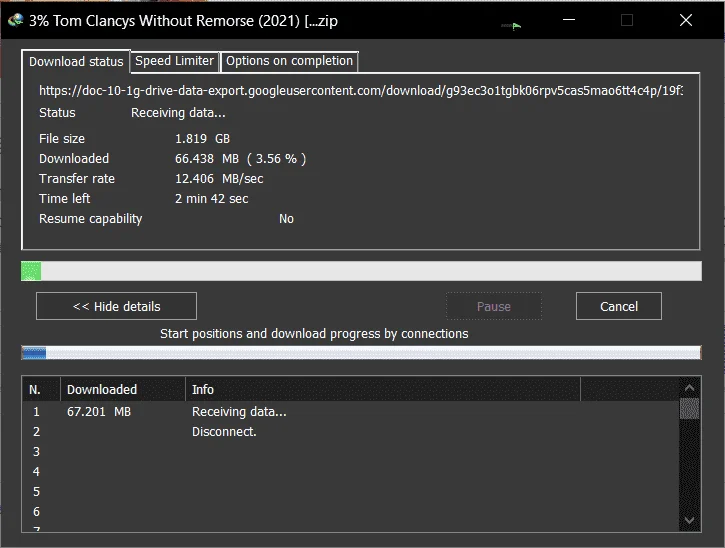Click the IDM app icon in title bar
The width and height of the screenshot is (725, 548).
tap(15, 20)
